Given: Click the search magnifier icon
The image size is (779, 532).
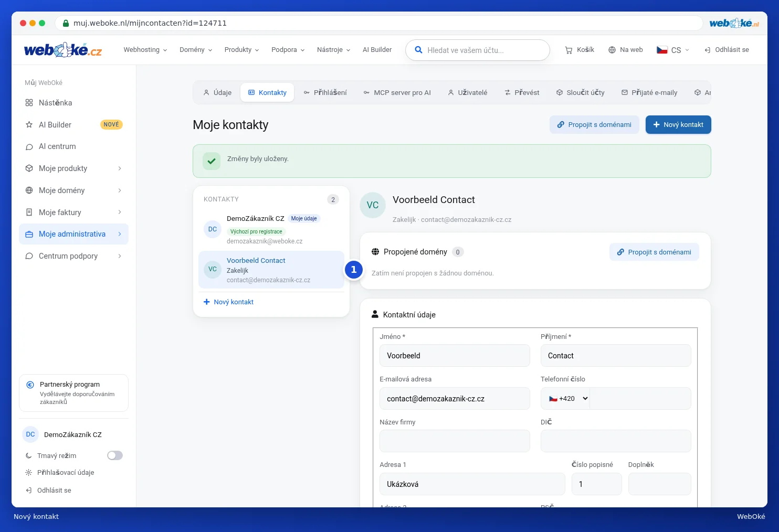Looking at the screenshot, I should 418,50.
